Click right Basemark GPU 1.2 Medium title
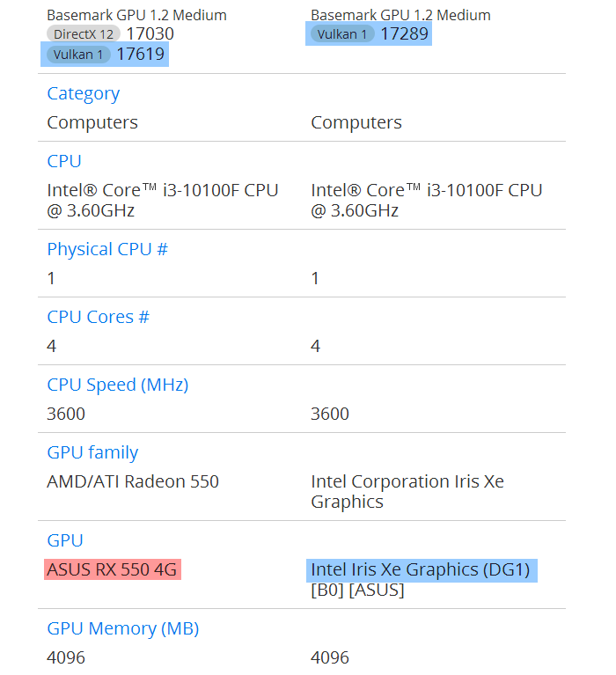The height and width of the screenshot is (675, 616). click(400, 15)
